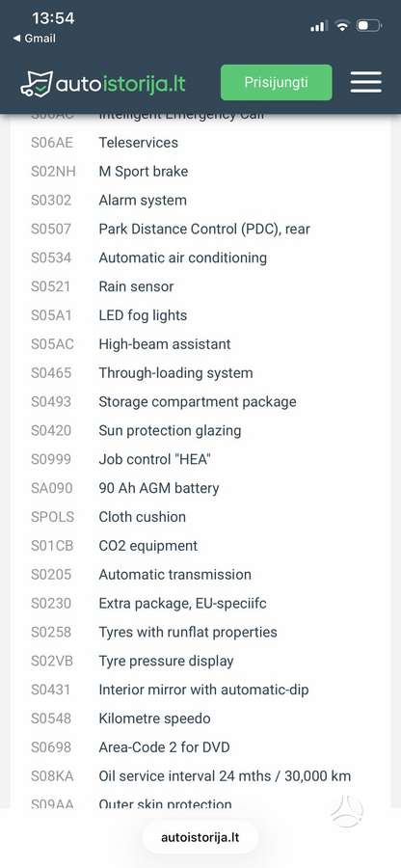Viewport: 401px width, 868px height.
Task: Tap the S0258 tyres with runflat properties row
Action: pyautogui.click(x=200, y=632)
